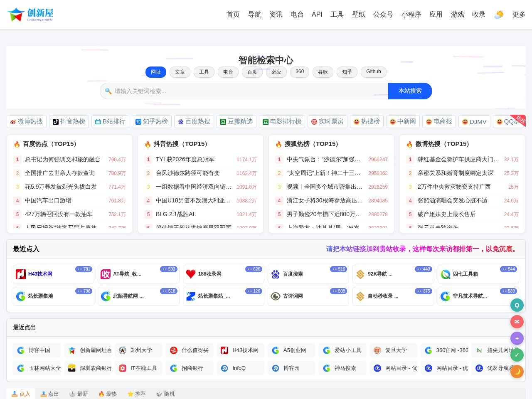Click the 请把本站链接加到贵站收录 notice link
Image resolution: width=532 pixels, height=399 pixels.
point(423,249)
